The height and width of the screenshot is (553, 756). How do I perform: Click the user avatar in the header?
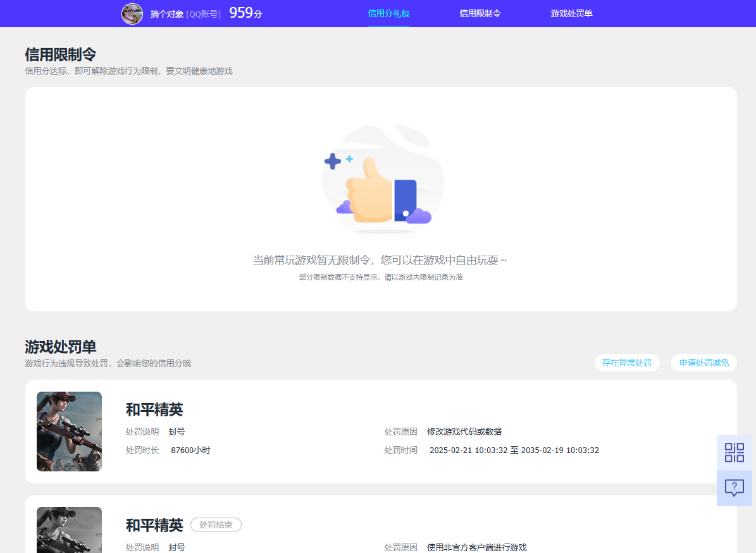click(132, 13)
